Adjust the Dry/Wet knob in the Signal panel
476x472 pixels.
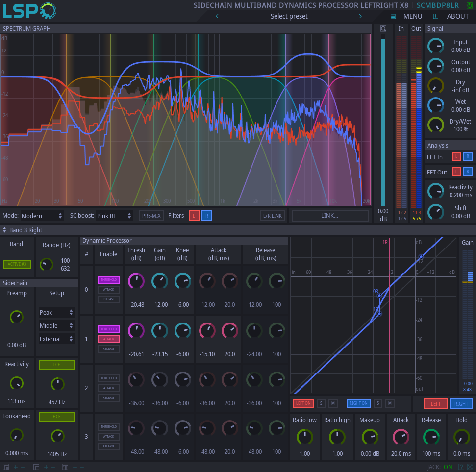pos(435,124)
